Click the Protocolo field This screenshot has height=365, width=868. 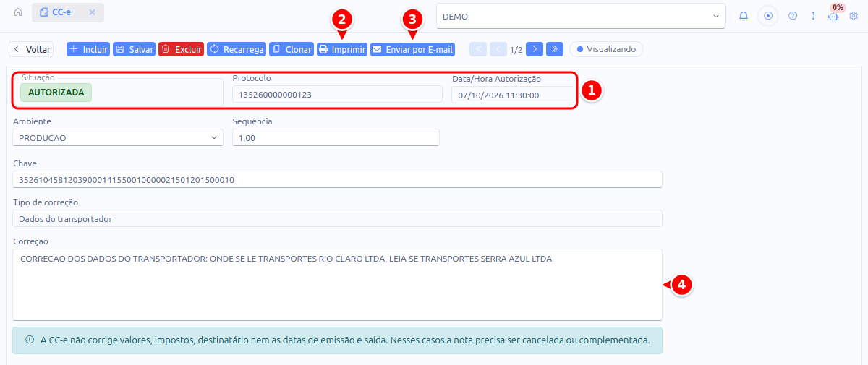337,94
